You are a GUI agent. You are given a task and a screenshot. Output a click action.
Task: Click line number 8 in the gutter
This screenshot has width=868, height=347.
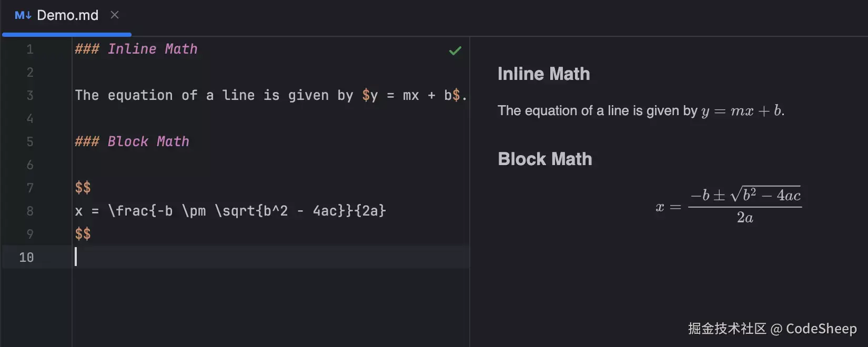pos(30,211)
